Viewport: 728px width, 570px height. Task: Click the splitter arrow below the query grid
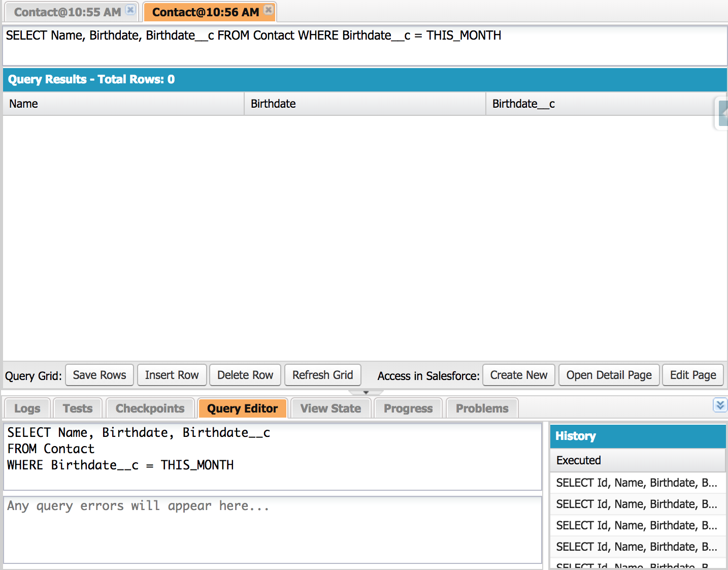tap(366, 392)
